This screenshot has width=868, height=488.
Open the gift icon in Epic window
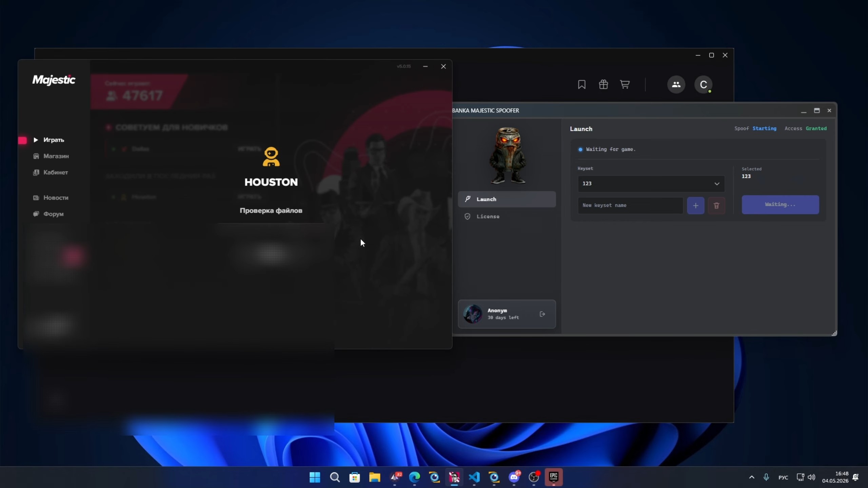tap(604, 84)
